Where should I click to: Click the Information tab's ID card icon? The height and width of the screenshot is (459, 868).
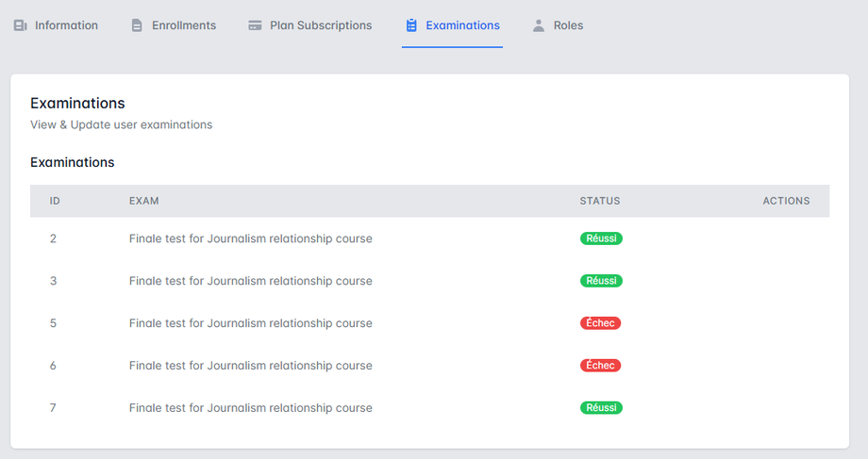(20, 25)
